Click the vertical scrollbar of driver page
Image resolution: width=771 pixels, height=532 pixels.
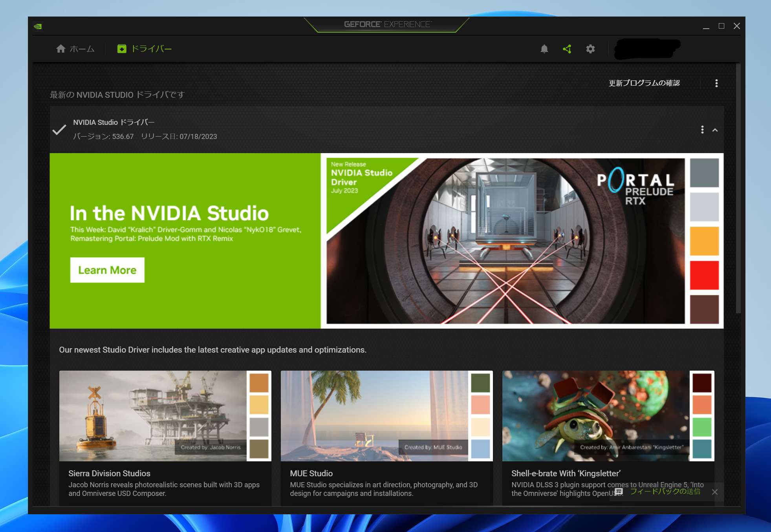coord(738,188)
